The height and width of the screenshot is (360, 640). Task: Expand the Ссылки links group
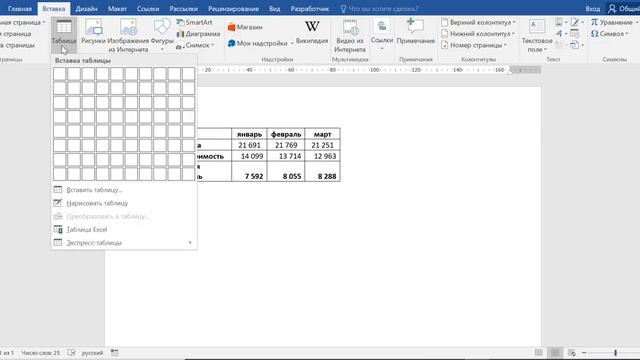[x=382, y=36]
